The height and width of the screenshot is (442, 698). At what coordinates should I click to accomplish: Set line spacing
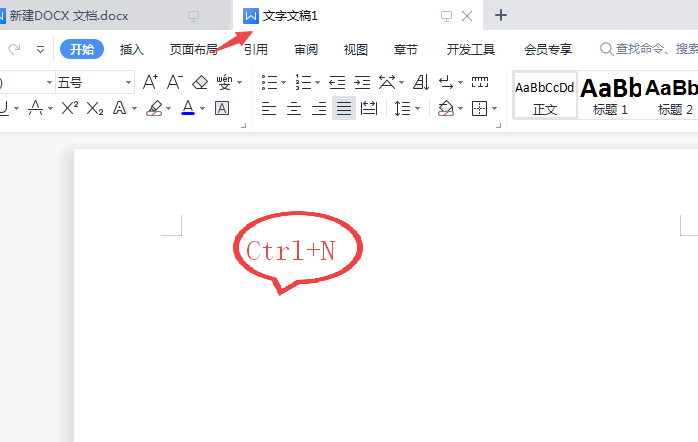(402, 108)
